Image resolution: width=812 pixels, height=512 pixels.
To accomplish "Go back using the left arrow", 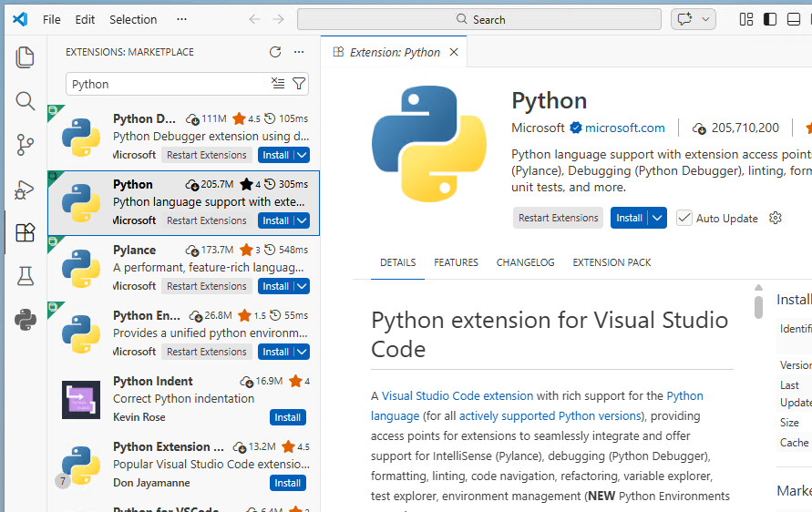I will [254, 20].
